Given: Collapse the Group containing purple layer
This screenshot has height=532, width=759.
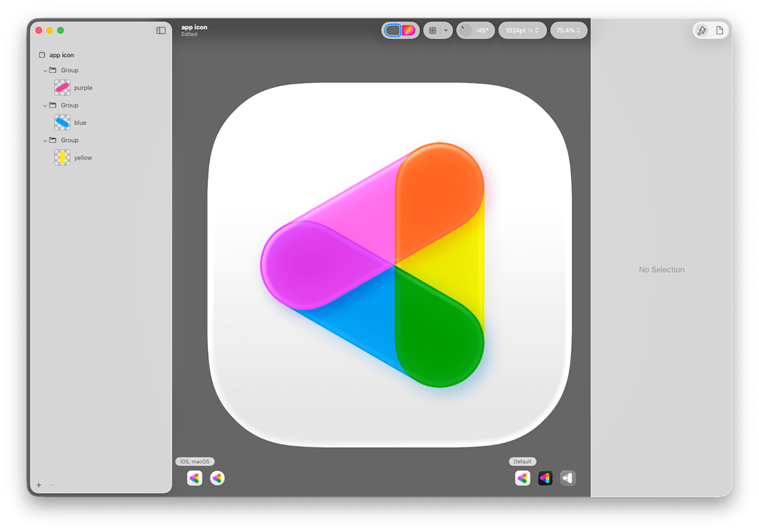Looking at the screenshot, I should point(45,70).
